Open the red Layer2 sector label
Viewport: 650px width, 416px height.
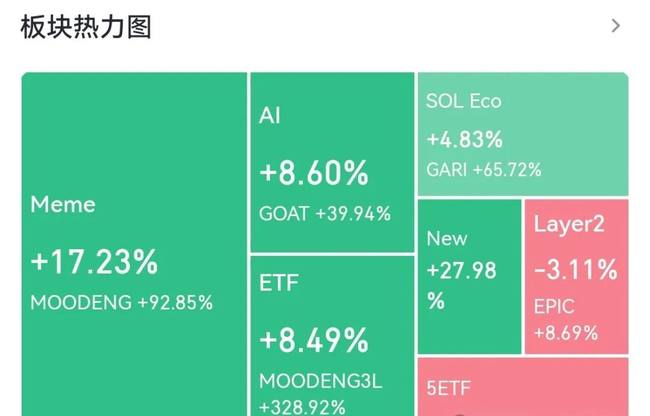click(x=569, y=225)
